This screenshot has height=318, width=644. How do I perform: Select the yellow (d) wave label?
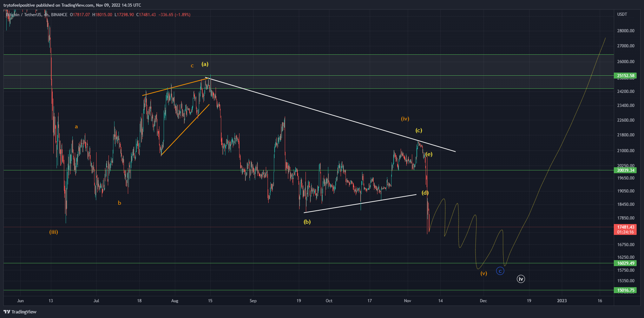point(425,193)
